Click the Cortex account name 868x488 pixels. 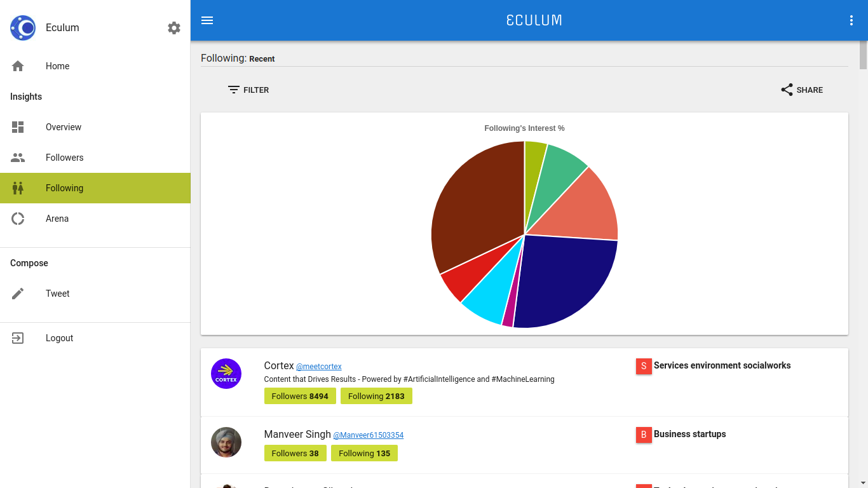(279, 366)
